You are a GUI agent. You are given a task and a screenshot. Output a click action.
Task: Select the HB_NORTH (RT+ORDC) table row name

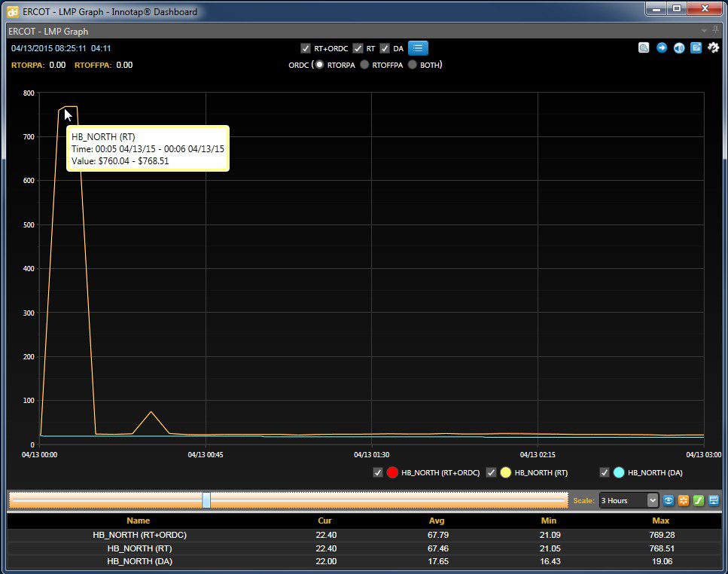(x=140, y=535)
